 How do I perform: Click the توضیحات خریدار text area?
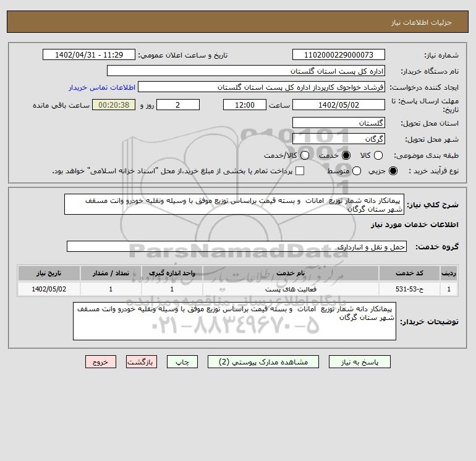234,321
